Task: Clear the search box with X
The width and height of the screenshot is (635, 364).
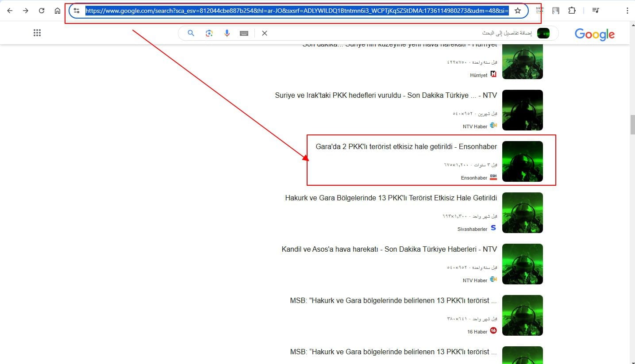Action: tap(265, 33)
